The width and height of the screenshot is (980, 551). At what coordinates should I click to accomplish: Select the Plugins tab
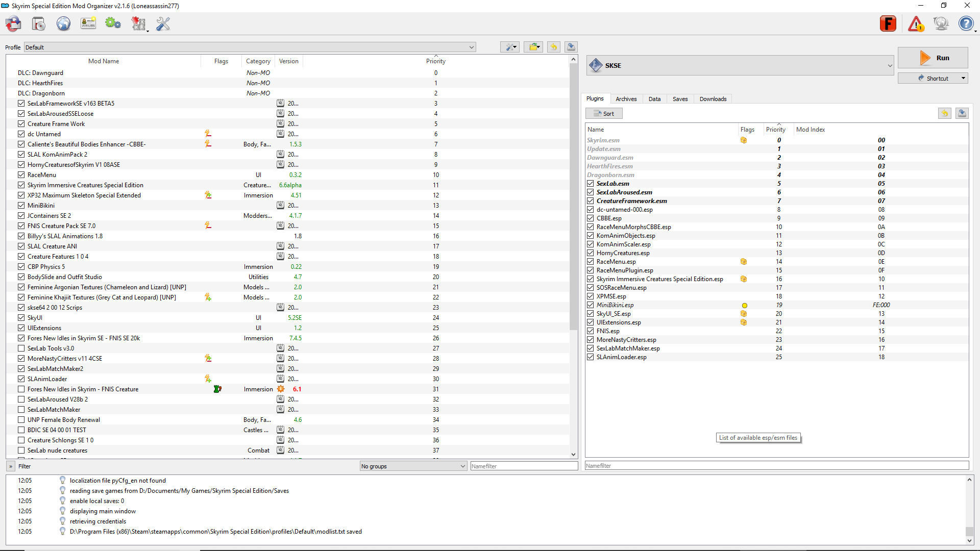click(x=595, y=98)
